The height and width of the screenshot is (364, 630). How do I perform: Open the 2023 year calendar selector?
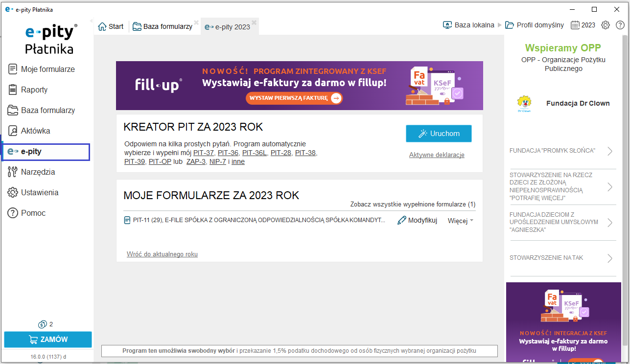[x=583, y=25]
